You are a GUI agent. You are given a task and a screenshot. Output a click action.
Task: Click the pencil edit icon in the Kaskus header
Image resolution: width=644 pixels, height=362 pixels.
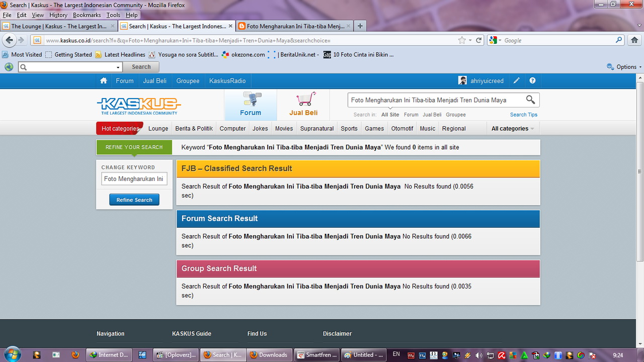point(517,81)
